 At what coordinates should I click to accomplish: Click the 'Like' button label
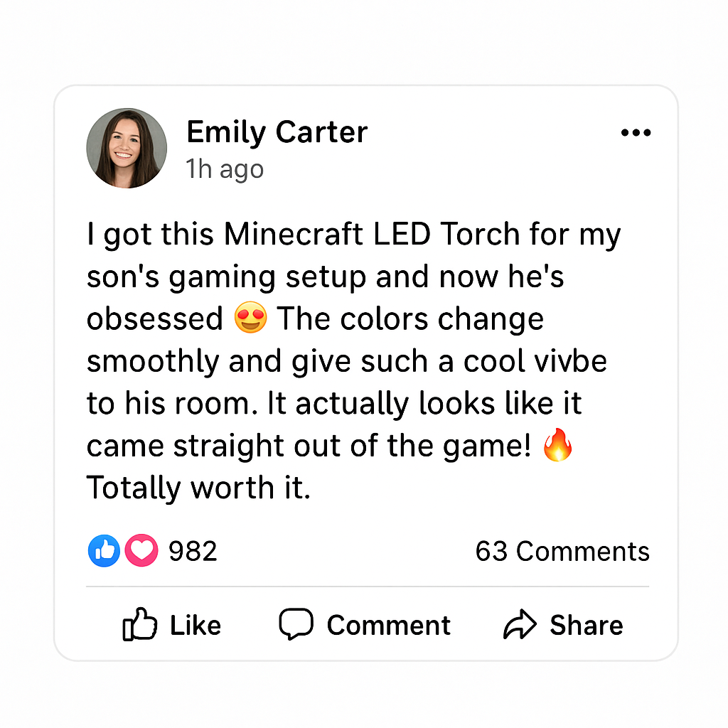196,626
